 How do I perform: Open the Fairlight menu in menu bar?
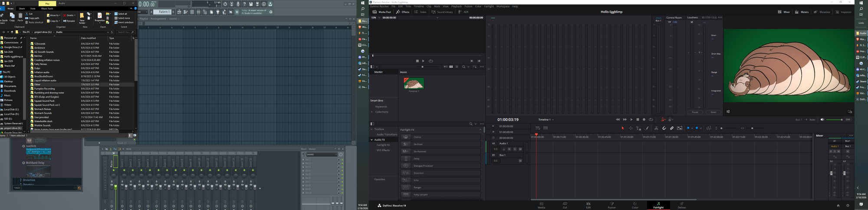click(489, 6)
